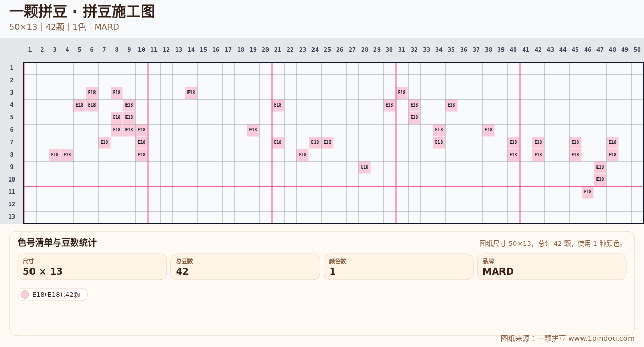Select E18 bead at column 14, row 3

click(x=191, y=93)
